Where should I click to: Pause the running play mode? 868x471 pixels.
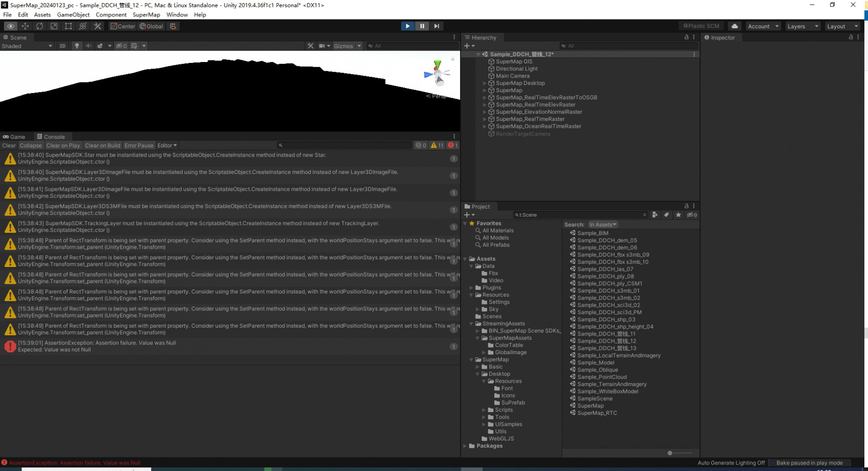(x=422, y=26)
